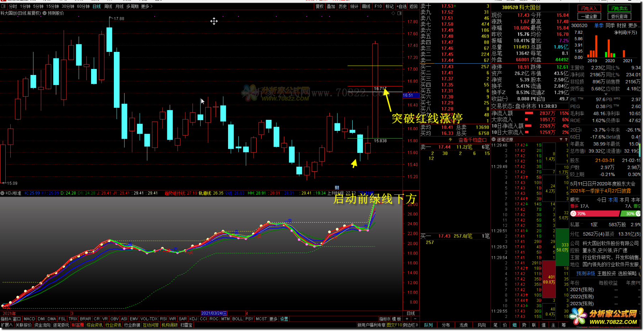Switch sentiment period to 本周
This screenshot has height=331, width=644.
pyautogui.click(x=613, y=200)
